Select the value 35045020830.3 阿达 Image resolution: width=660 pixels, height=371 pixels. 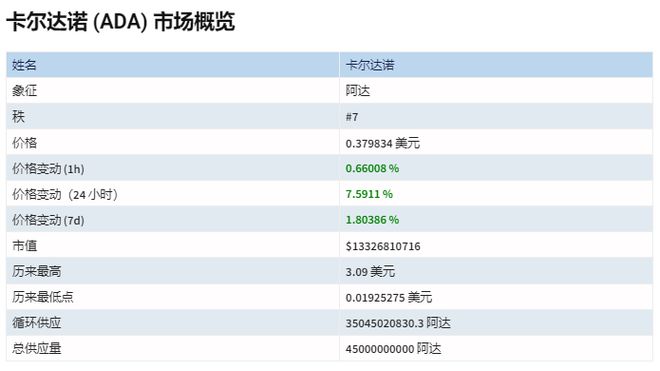398,323
